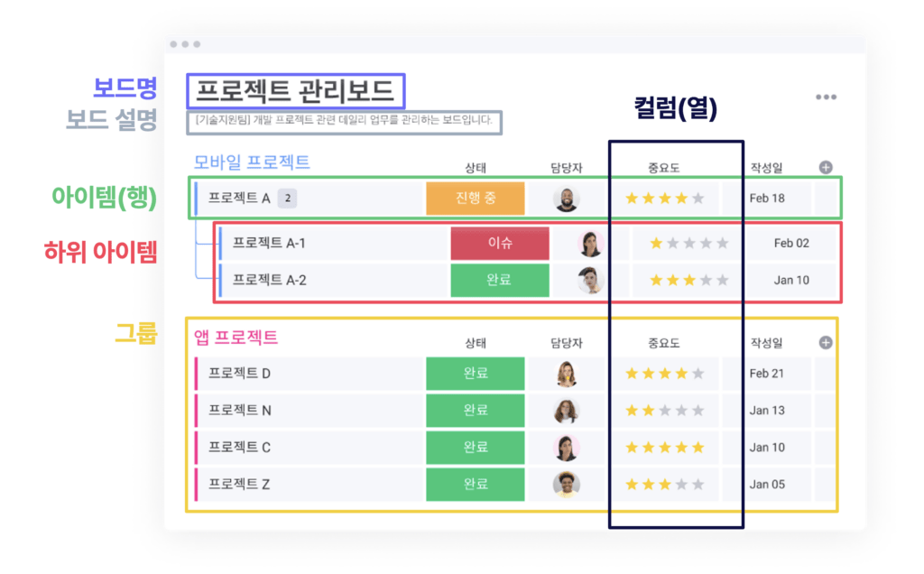This screenshot has height=574, width=924.
Task: Open 진행 중 status dropdown for 프로젝트 A
Action: pyautogui.click(x=475, y=199)
